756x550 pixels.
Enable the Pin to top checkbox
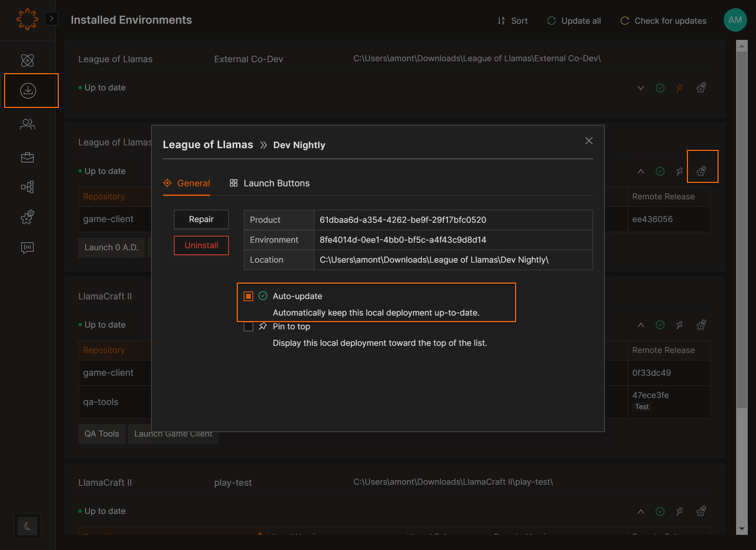coord(248,327)
